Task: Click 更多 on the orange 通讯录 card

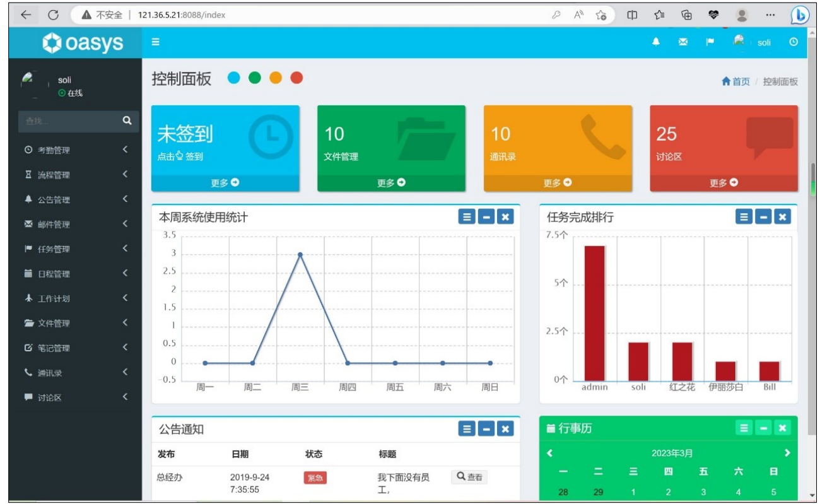Action: (558, 183)
